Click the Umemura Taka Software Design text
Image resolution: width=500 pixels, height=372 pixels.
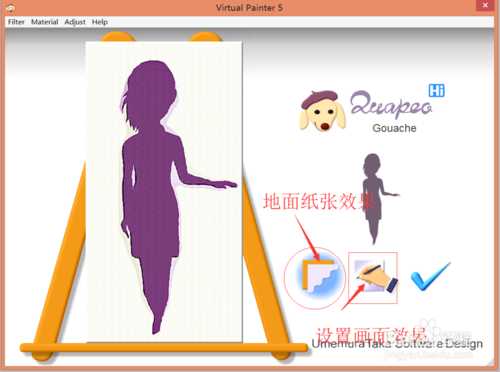click(x=397, y=344)
